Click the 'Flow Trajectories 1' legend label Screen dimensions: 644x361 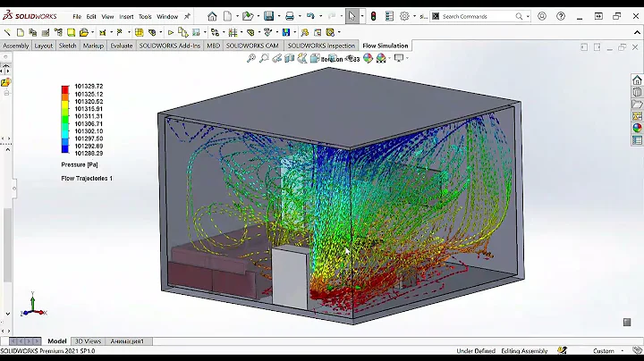87,179
